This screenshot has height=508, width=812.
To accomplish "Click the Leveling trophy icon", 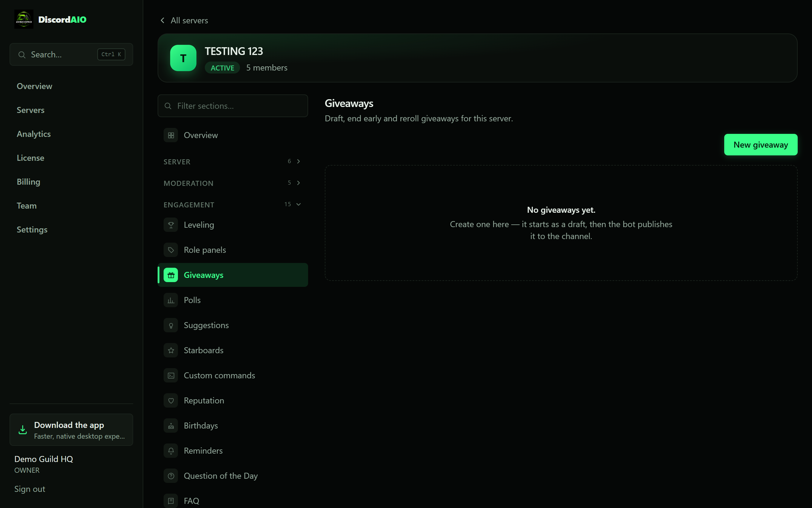I will pos(171,225).
